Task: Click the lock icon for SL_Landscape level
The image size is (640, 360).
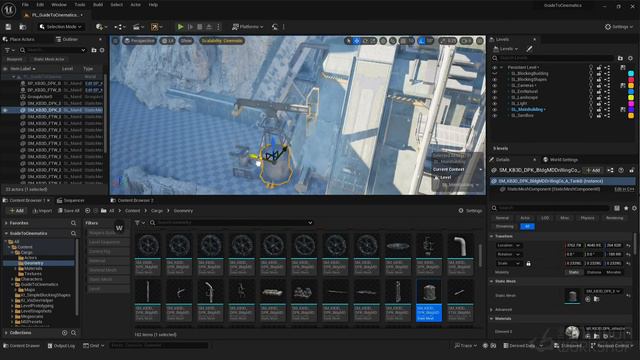Action: pyautogui.click(x=599, y=98)
